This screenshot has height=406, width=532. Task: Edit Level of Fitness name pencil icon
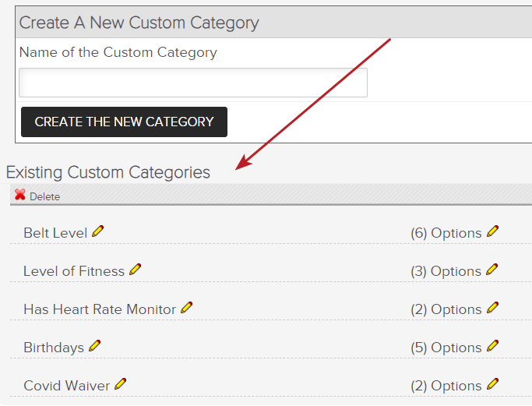pyautogui.click(x=135, y=270)
